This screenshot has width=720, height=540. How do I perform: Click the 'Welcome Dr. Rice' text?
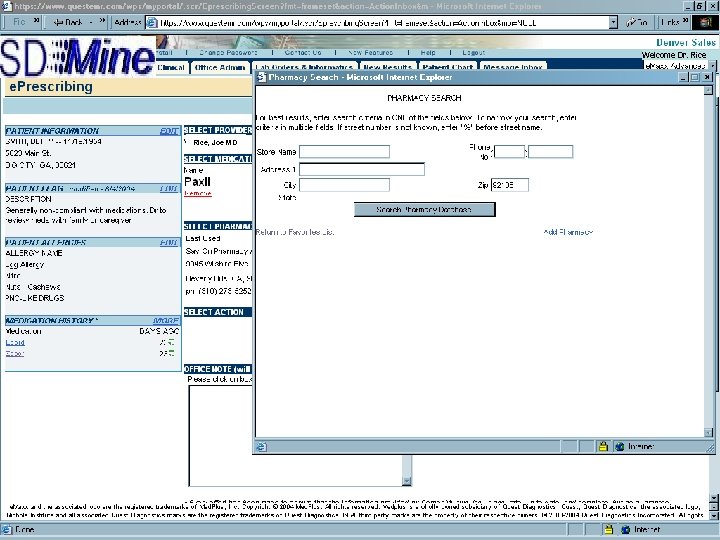(674, 55)
